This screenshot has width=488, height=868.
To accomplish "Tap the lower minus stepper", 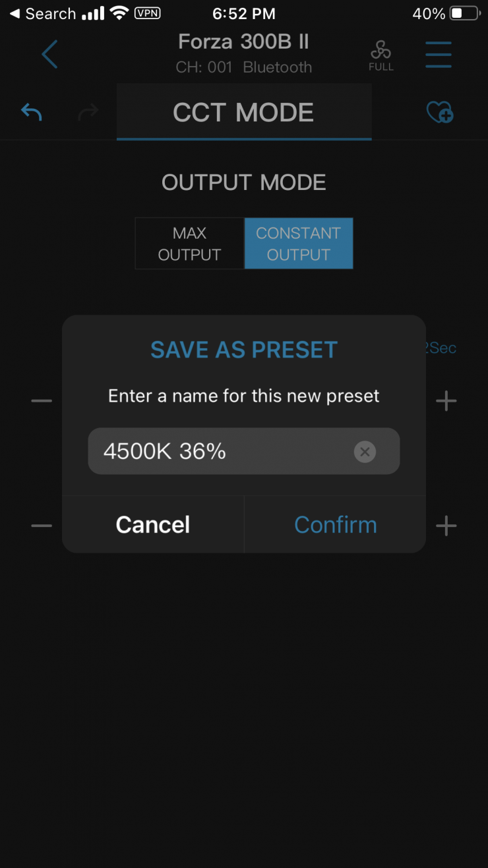I will tap(42, 526).
